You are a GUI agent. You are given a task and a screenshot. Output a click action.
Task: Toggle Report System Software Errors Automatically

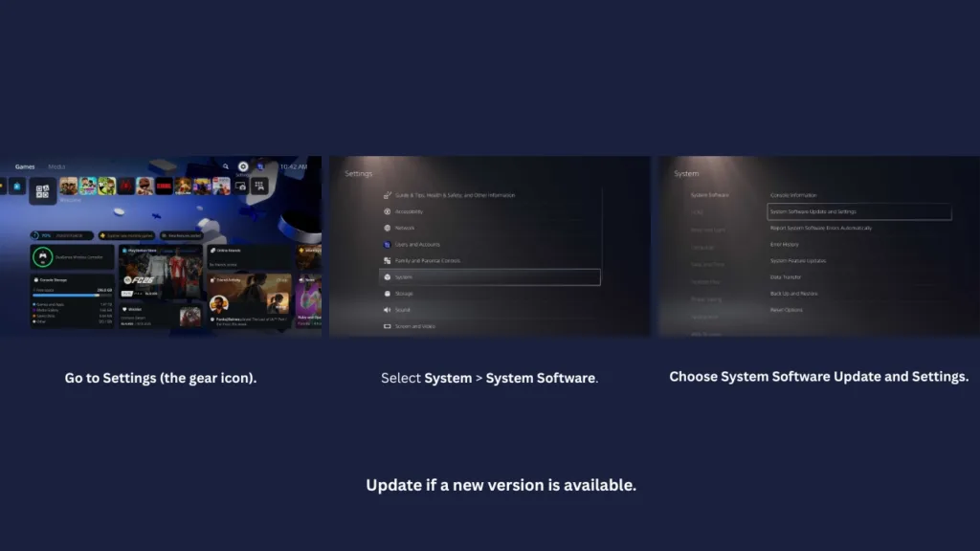(x=821, y=228)
